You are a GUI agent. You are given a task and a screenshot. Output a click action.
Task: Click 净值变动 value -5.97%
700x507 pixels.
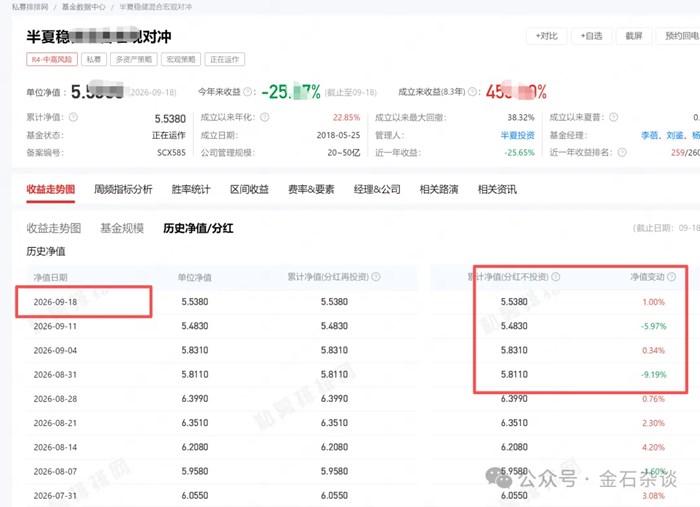[x=654, y=326]
